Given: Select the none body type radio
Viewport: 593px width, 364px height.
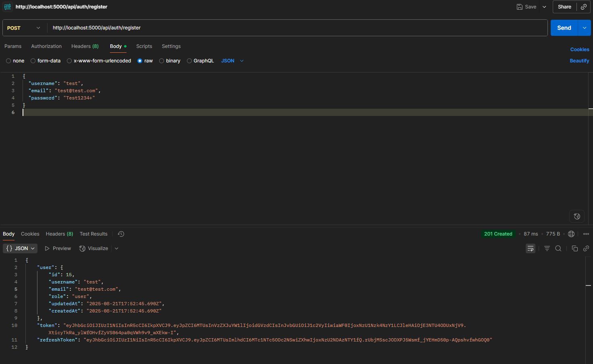Looking at the screenshot, I should click(8, 61).
